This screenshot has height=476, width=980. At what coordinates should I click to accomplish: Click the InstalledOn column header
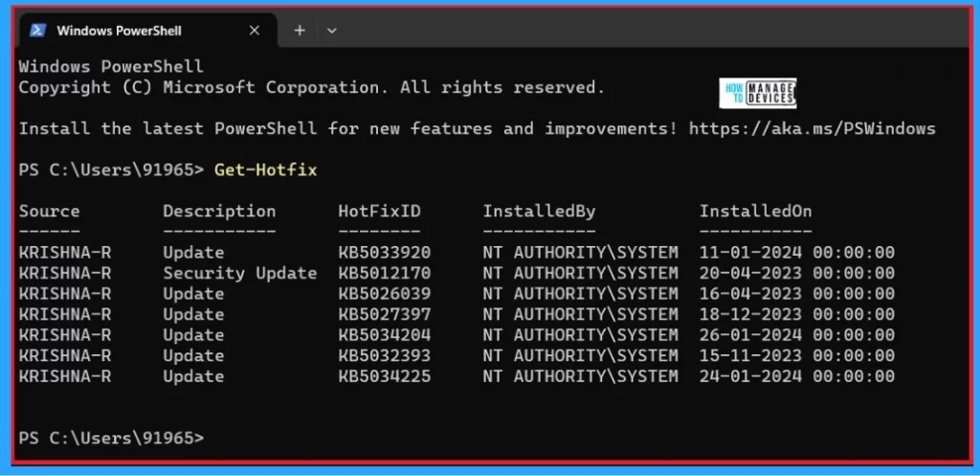(755, 212)
